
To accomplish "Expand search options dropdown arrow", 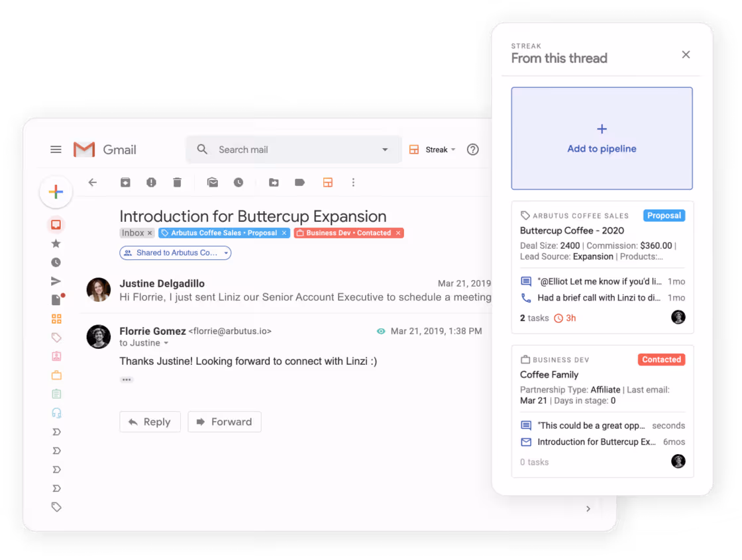I will click(385, 150).
